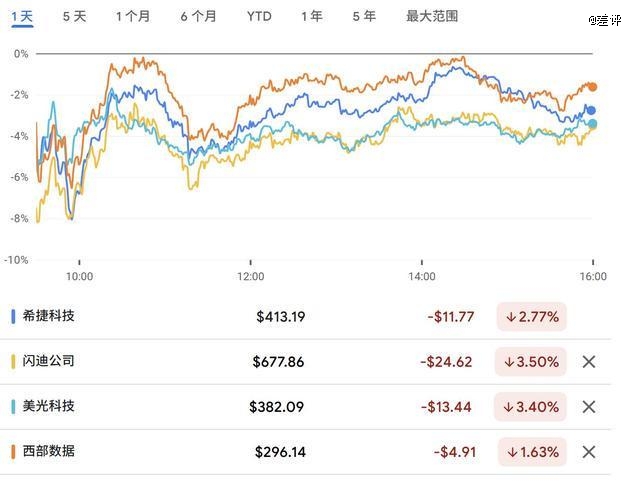Remove 闪迪公司 from the comparison
Screen dimensions: 640x485
[x=589, y=361]
